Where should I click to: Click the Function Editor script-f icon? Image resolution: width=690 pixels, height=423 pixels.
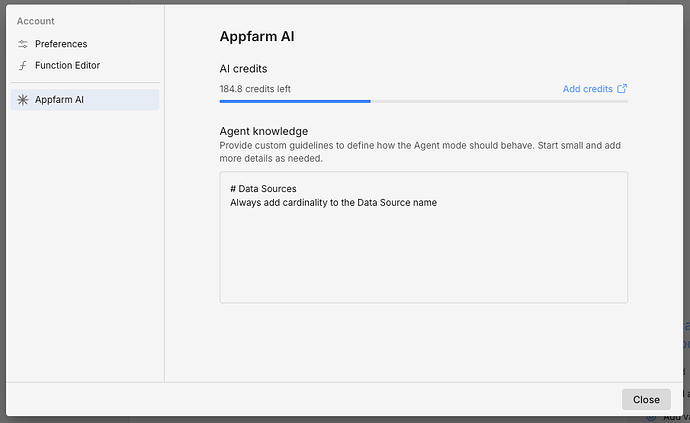[23, 66]
